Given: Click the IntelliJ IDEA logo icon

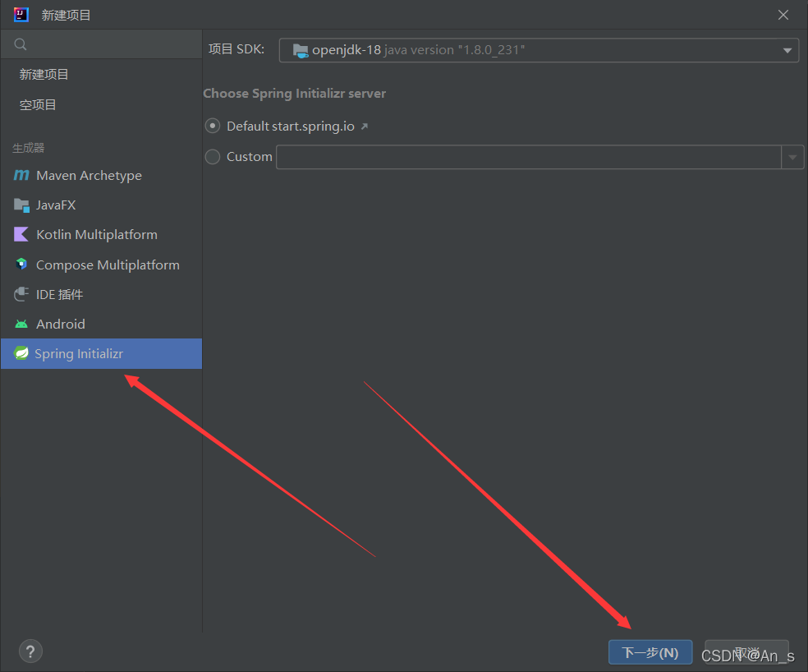Looking at the screenshot, I should click(21, 15).
